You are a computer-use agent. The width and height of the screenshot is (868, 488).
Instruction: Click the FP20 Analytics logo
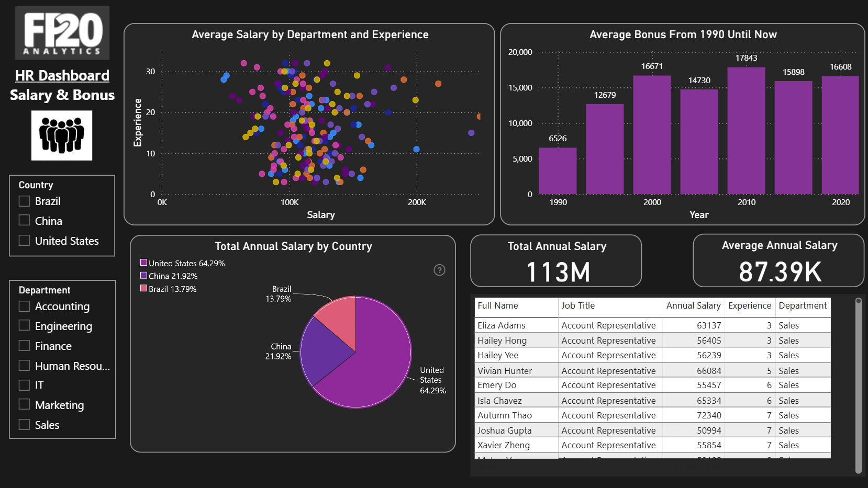click(x=62, y=33)
